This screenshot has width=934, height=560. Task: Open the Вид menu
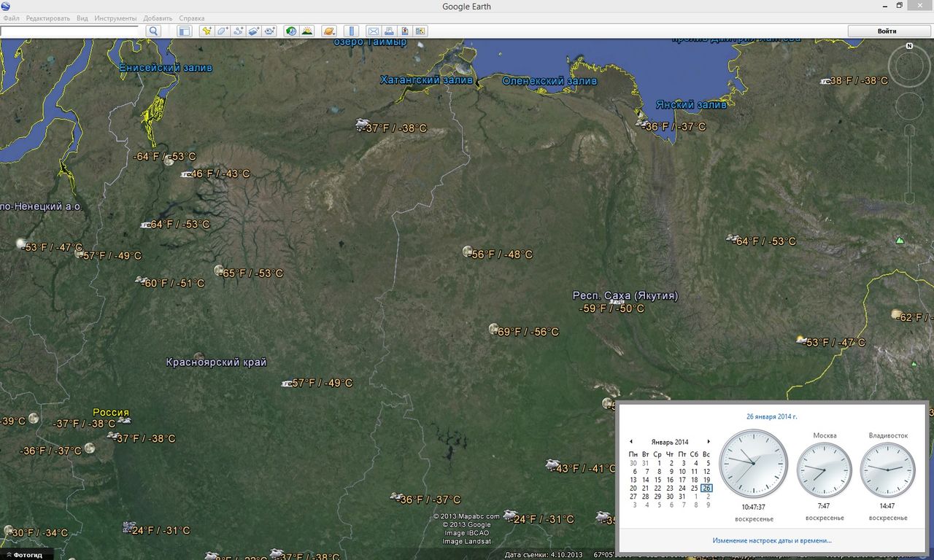pos(82,18)
